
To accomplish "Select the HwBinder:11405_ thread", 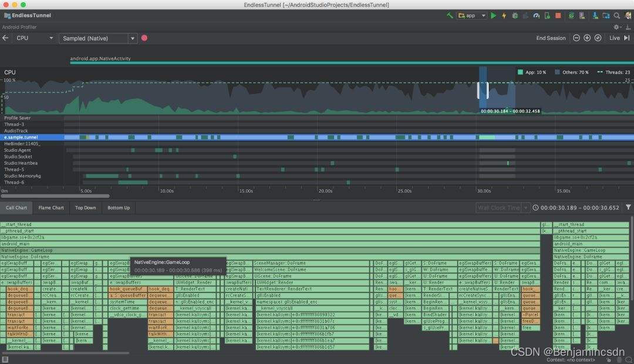I will point(317,144).
